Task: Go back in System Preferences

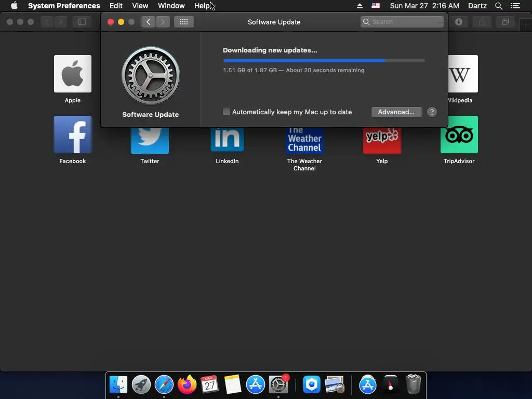Action: click(148, 22)
